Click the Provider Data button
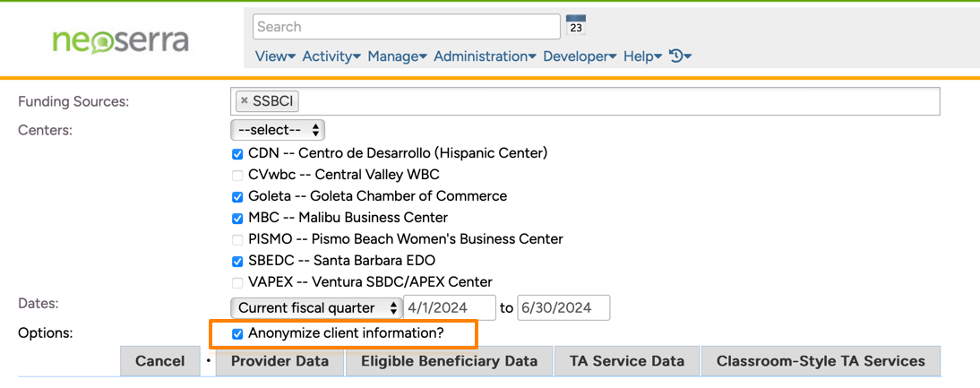This screenshot has width=980, height=388. pyautogui.click(x=280, y=361)
